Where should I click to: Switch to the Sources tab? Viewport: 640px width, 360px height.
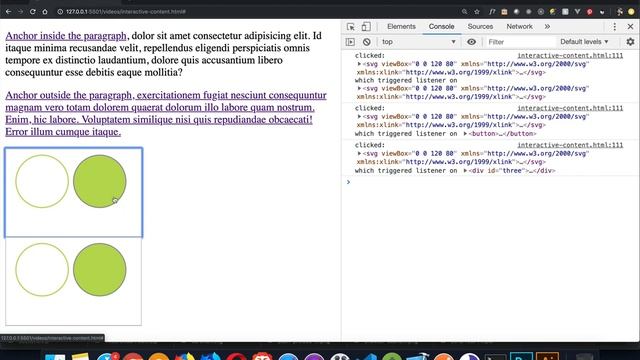coord(480,27)
